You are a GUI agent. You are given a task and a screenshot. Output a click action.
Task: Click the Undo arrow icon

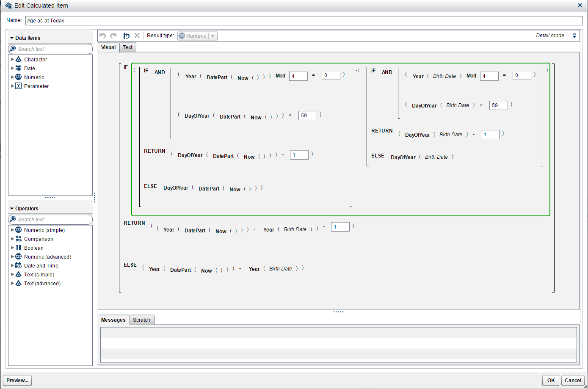102,36
